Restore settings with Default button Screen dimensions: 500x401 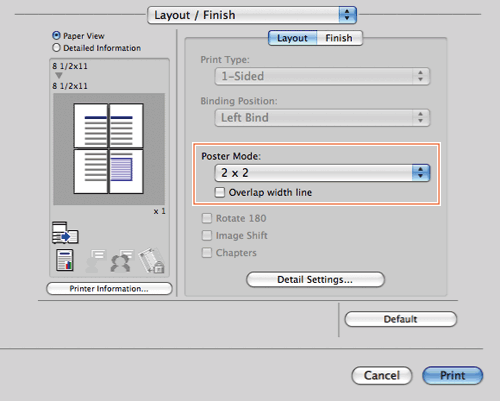click(x=400, y=319)
